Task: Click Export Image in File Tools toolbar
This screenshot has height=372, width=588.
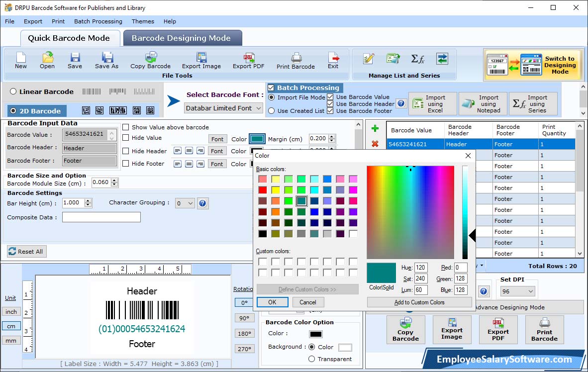Action: (201, 61)
